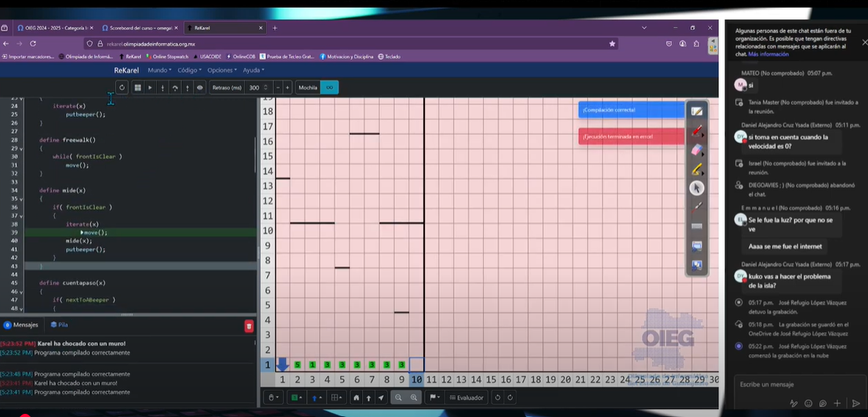Select the pink eraser annotation tool

[696, 150]
